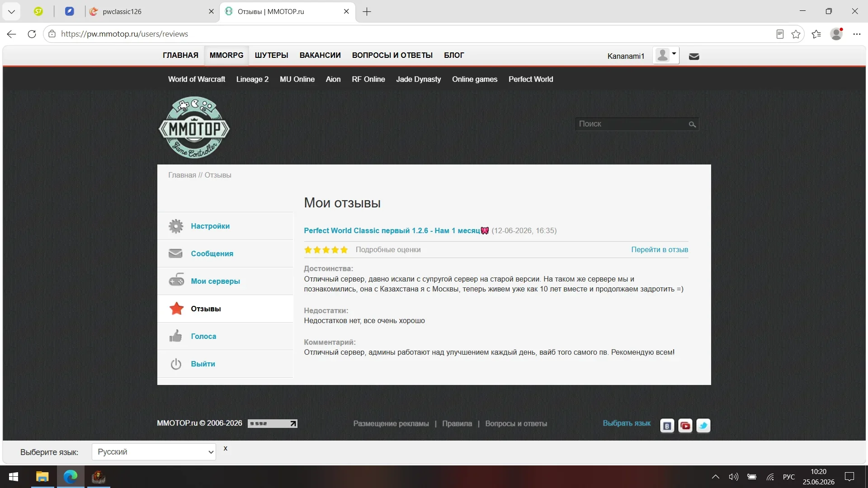
Task: Close the pwclassic126 tab
Action: pos(211,12)
